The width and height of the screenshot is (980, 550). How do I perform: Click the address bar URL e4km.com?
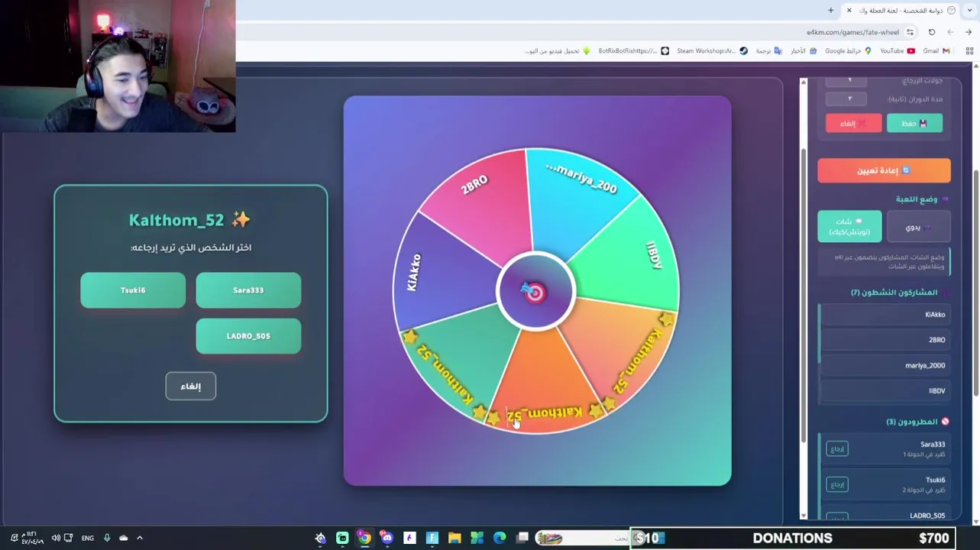[852, 32]
